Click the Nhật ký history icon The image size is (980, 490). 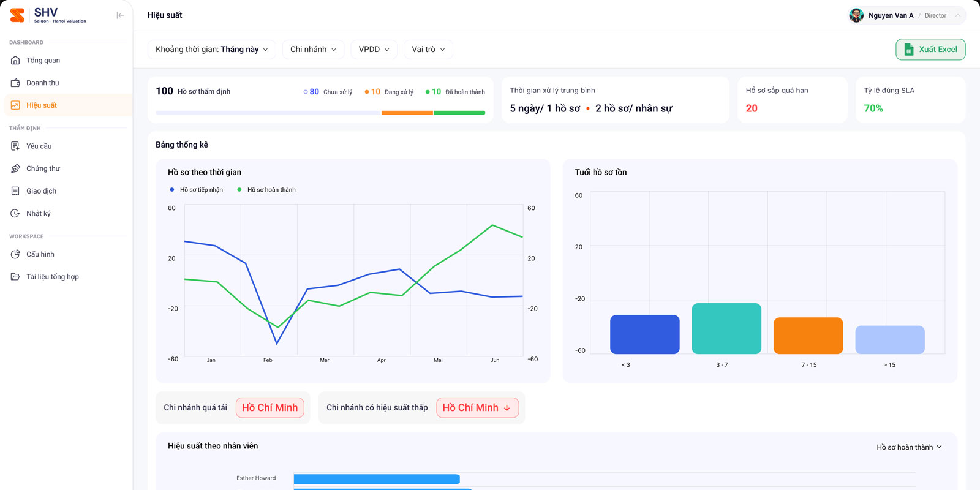click(x=15, y=213)
